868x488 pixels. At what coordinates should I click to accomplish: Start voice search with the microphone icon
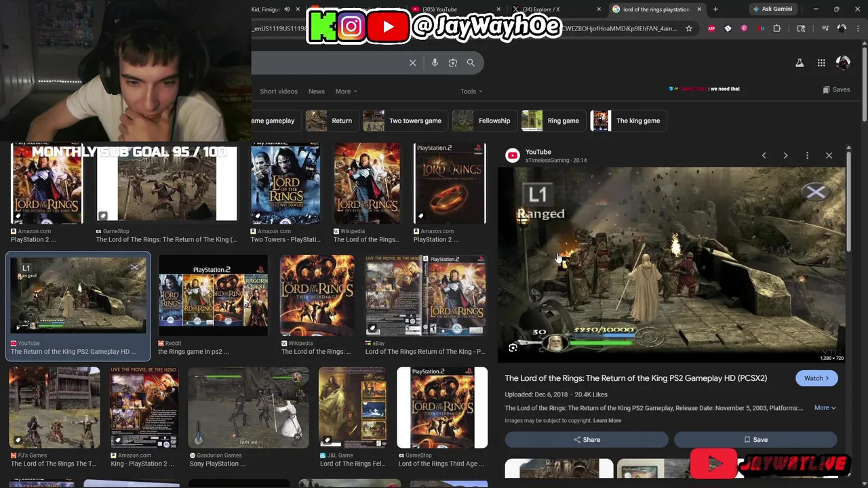435,62
